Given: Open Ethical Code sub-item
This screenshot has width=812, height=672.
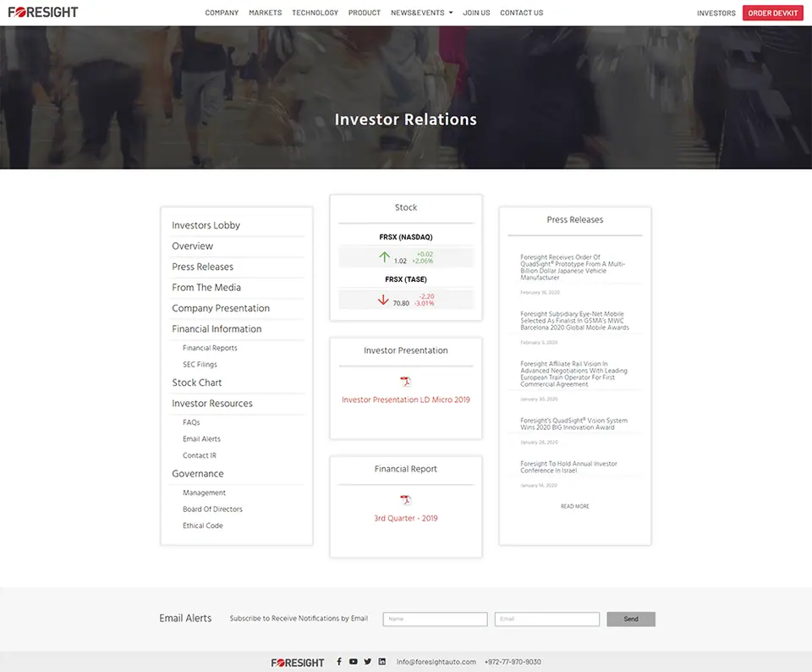Looking at the screenshot, I should pos(202,526).
